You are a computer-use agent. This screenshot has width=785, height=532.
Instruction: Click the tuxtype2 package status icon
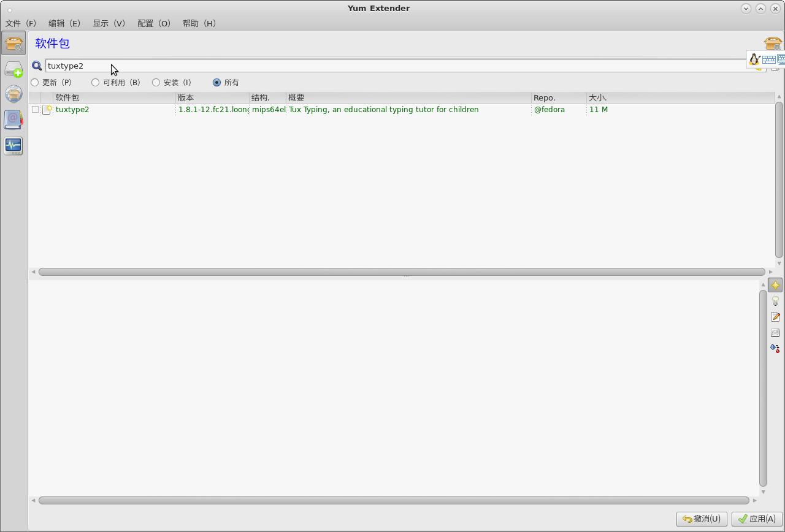(x=47, y=110)
